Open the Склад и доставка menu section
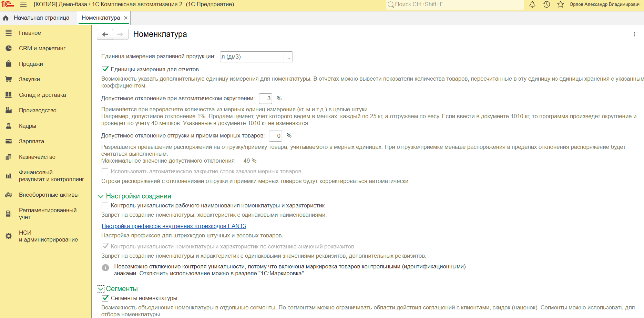The image size is (644, 318). click(42, 95)
